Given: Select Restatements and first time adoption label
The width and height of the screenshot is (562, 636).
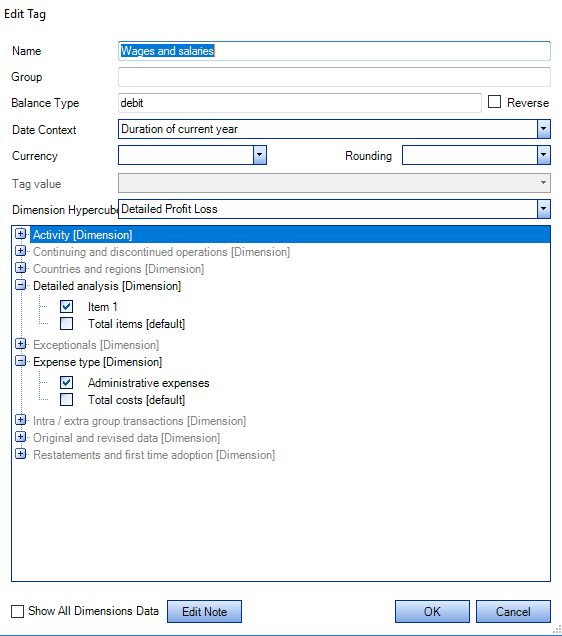Looking at the screenshot, I should pos(154,455).
